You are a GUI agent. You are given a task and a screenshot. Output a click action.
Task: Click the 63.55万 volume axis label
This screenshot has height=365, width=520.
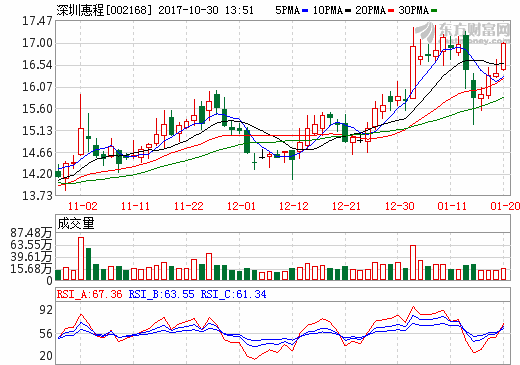31,245
